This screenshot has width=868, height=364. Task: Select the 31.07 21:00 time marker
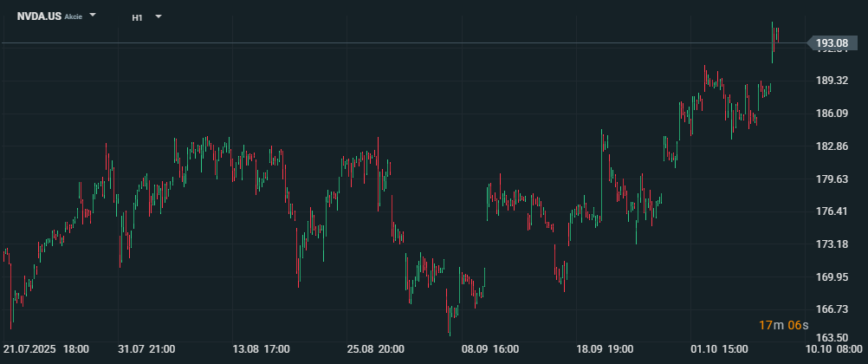[x=146, y=349]
